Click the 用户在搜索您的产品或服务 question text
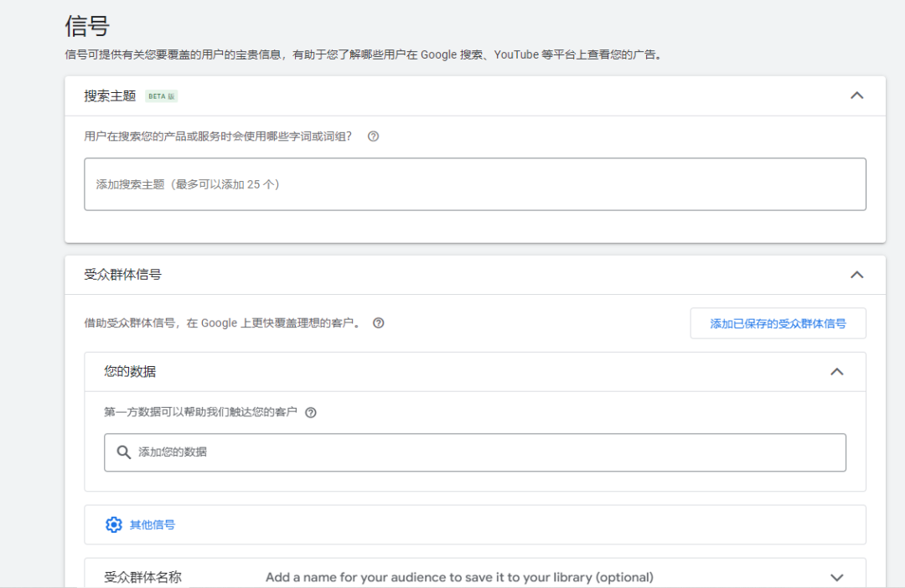Image resolution: width=905 pixels, height=588 pixels. 218,137
